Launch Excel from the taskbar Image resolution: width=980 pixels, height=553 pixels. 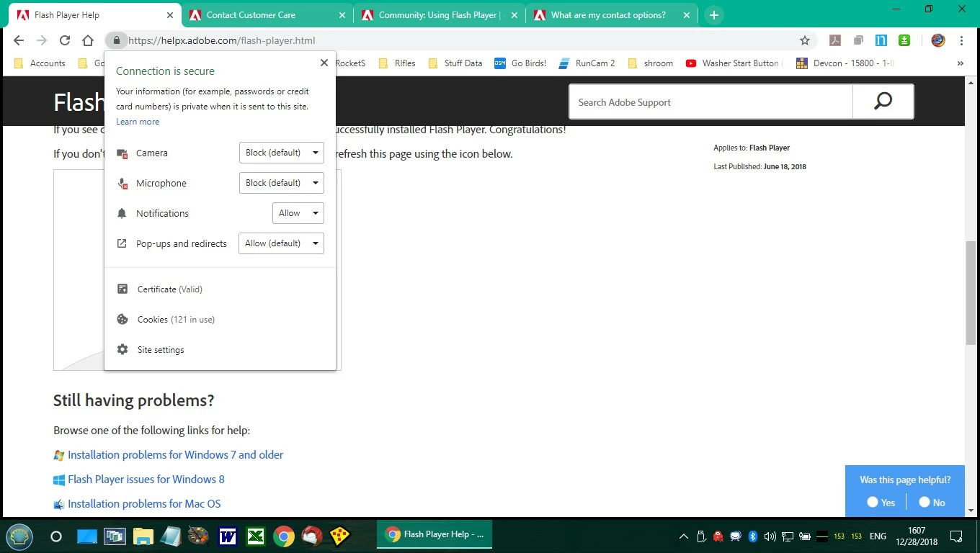(255, 536)
